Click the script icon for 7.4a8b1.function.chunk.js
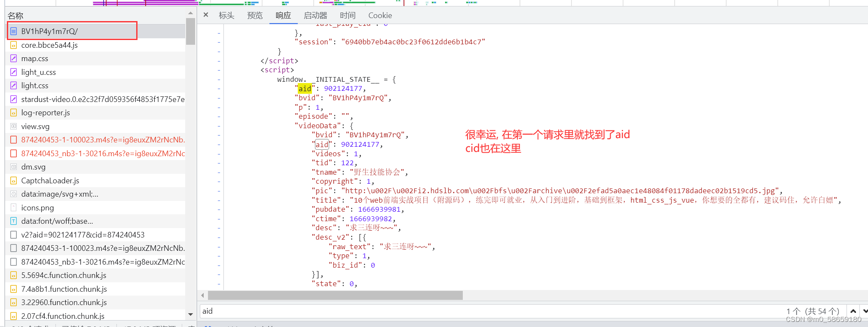Screen dimensions: 868x327 point(13,289)
